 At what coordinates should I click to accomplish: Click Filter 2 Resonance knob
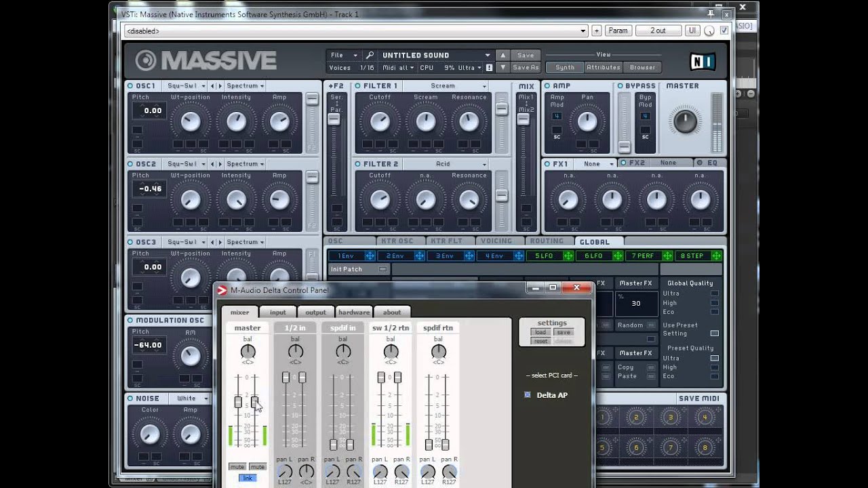(x=469, y=200)
